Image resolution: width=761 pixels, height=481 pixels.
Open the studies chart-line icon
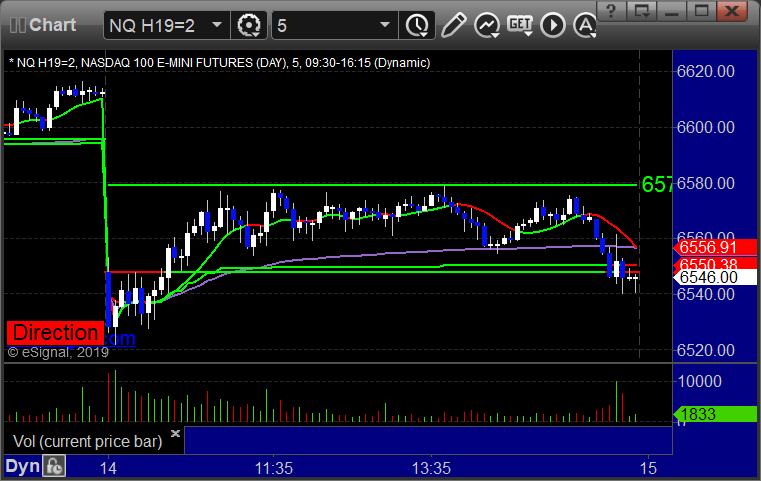coord(487,25)
